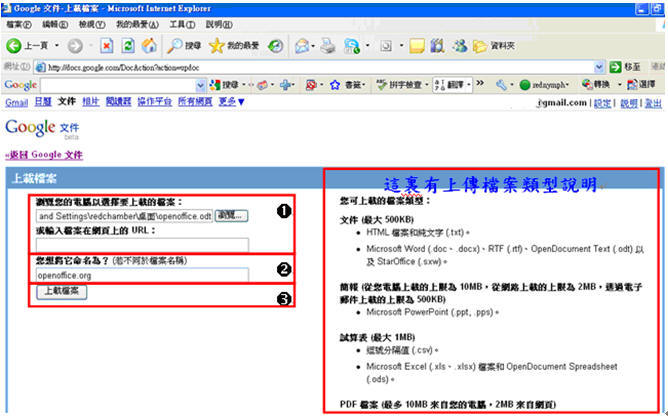The width and height of the screenshot is (668, 417).
Task: Click the popup blocker icon in Google toolbar
Action: pyautogui.click(x=311, y=85)
